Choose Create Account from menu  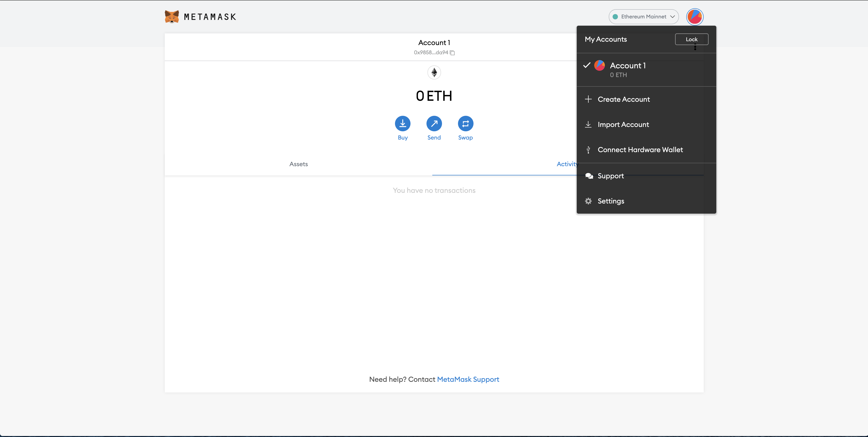623,99
